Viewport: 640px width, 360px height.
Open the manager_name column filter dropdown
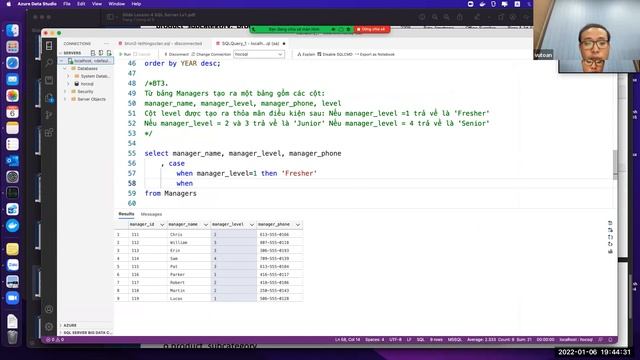click(x=206, y=225)
